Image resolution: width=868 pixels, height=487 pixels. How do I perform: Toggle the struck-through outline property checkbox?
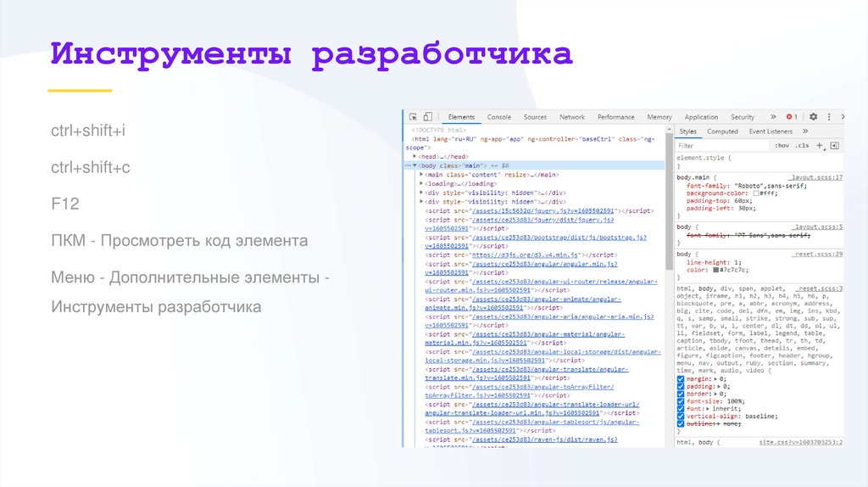(681, 424)
